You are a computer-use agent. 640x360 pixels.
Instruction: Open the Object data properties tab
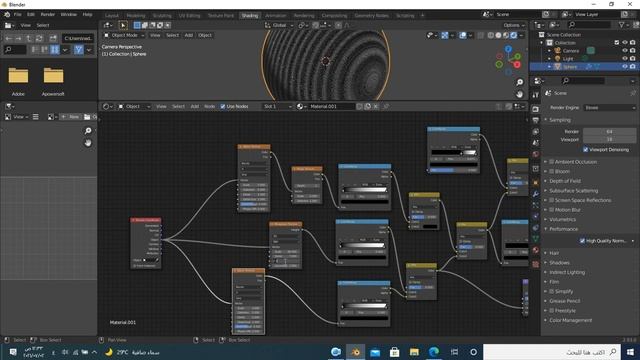(536, 239)
